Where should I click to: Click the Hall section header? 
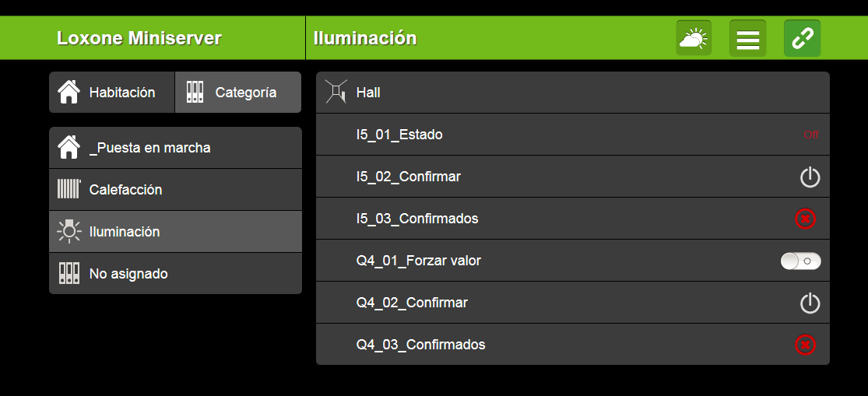(572, 93)
